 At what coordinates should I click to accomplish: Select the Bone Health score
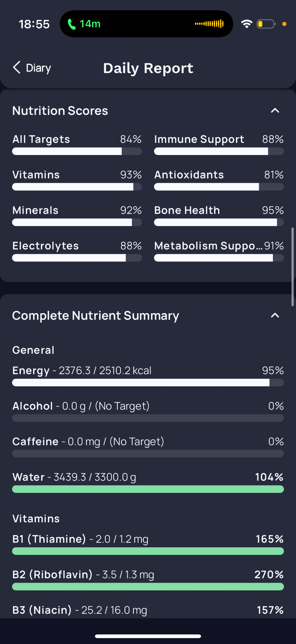click(x=219, y=215)
